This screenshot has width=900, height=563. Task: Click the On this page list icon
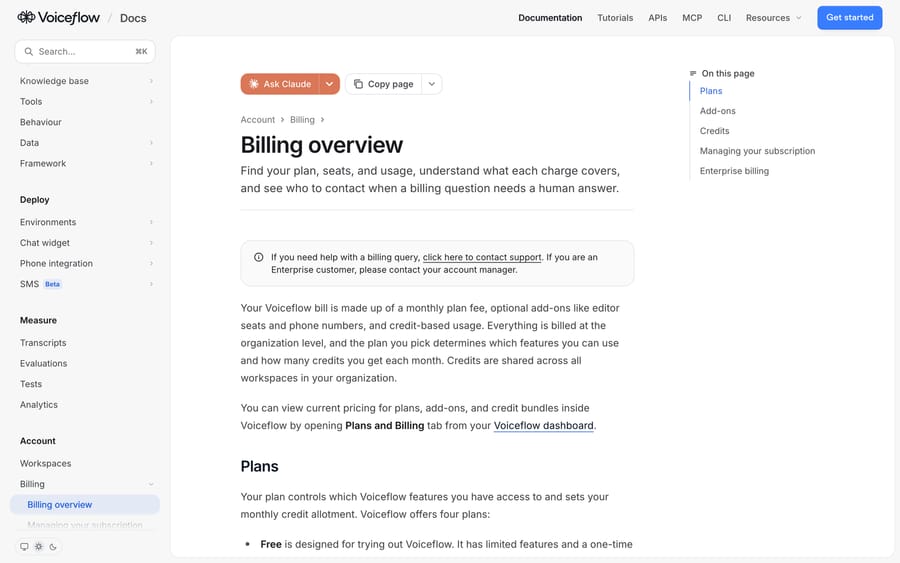coord(693,73)
